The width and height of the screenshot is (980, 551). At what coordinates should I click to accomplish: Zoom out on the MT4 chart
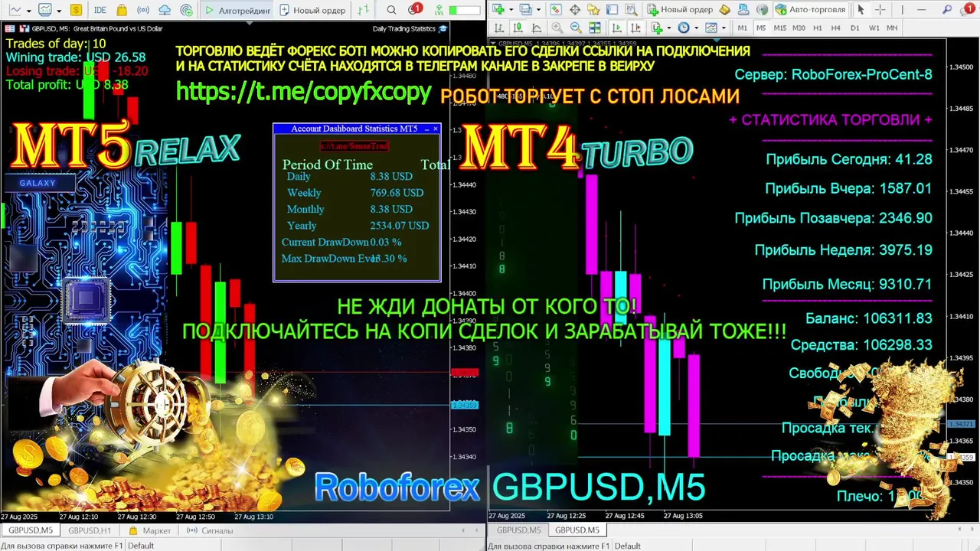click(576, 28)
